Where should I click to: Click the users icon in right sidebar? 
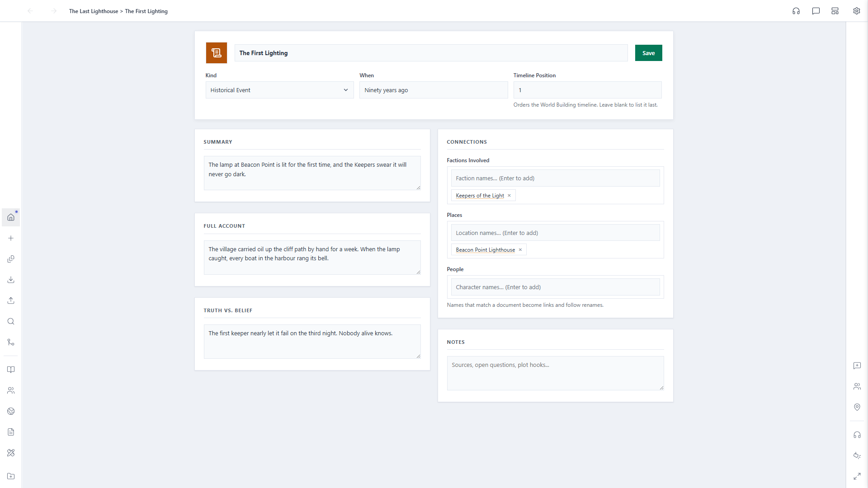857,386
